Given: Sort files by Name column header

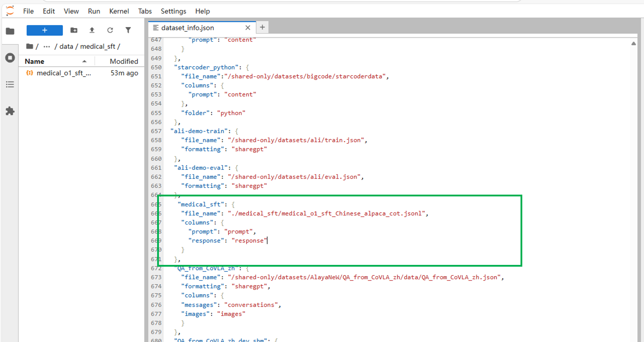Looking at the screenshot, I should (35, 61).
